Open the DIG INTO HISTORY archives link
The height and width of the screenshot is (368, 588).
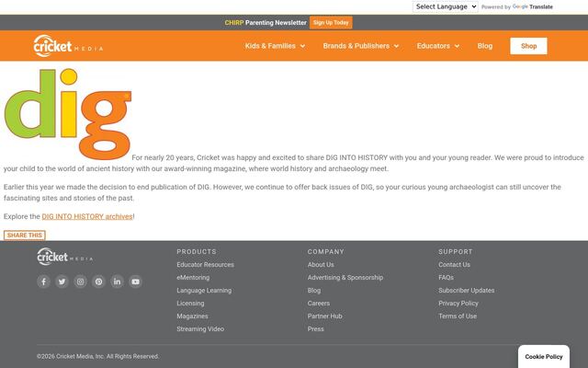coord(87,217)
